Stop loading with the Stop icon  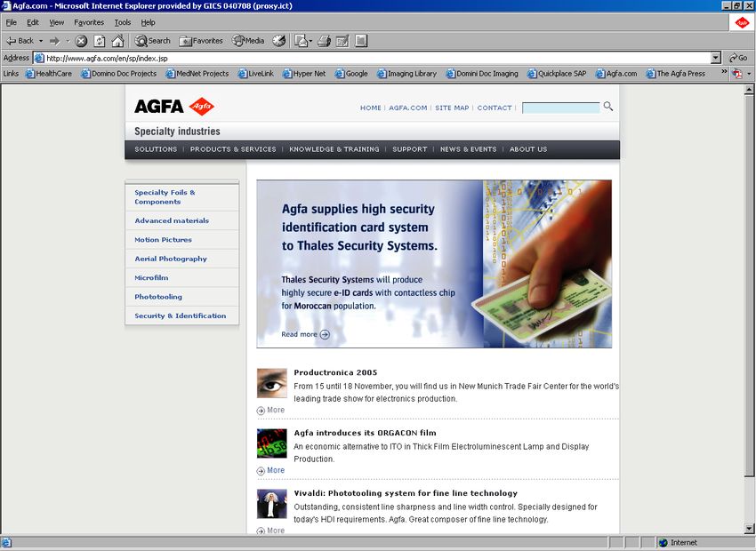[81, 41]
